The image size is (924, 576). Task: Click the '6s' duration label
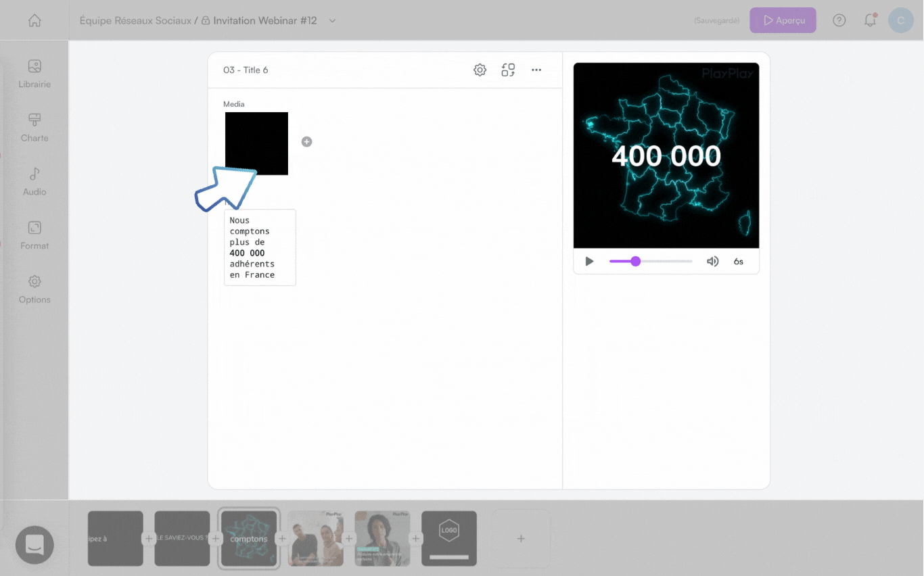coord(739,262)
